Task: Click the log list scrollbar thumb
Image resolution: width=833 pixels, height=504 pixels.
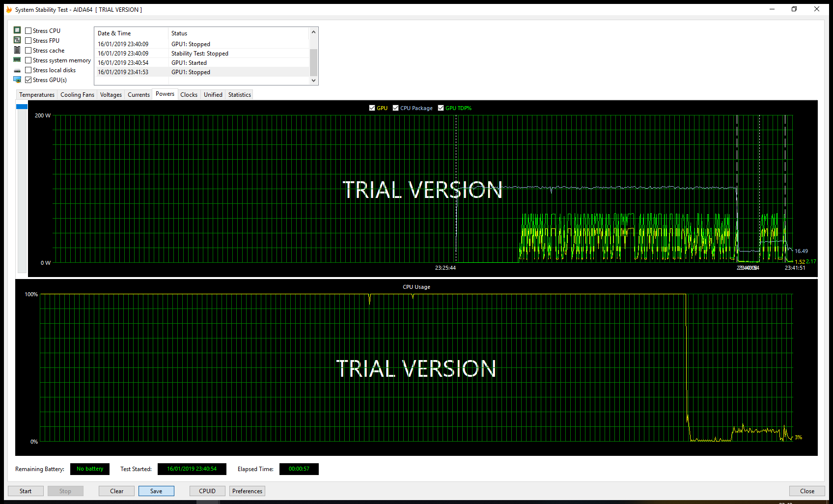Action: [313, 62]
